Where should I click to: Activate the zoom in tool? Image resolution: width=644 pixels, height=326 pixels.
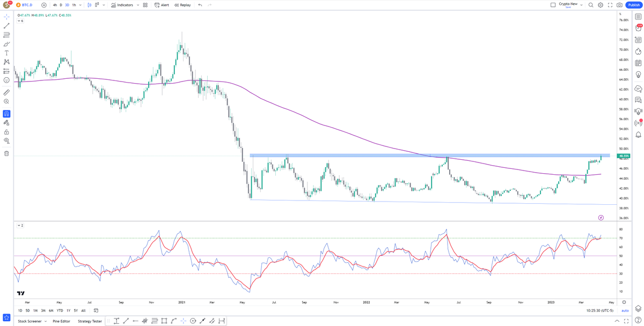[x=6, y=101]
